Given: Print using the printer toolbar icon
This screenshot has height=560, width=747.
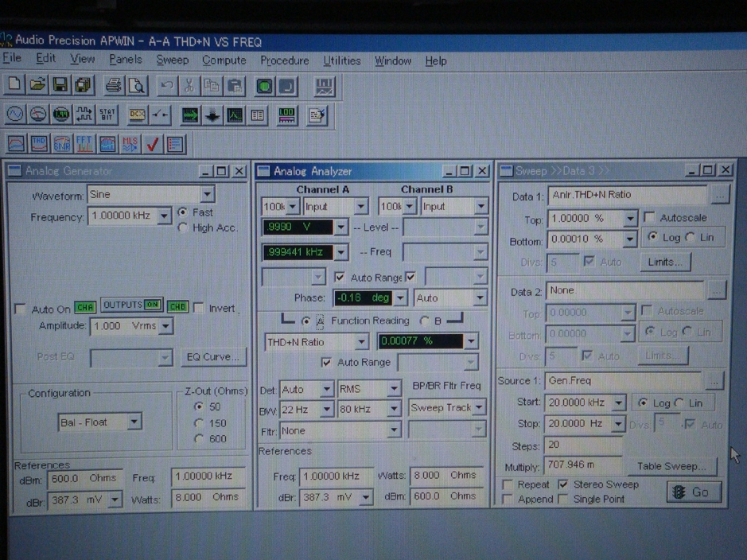Looking at the screenshot, I should pyautogui.click(x=114, y=86).
